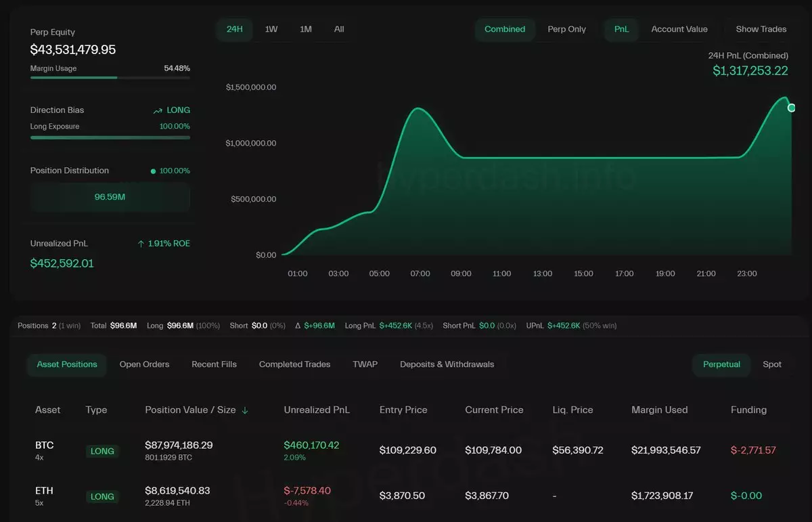Click the Direction Bias trend arrow icon
This screenshot has width=812, height=522.
pyautogui.click(x=158, y=110)
